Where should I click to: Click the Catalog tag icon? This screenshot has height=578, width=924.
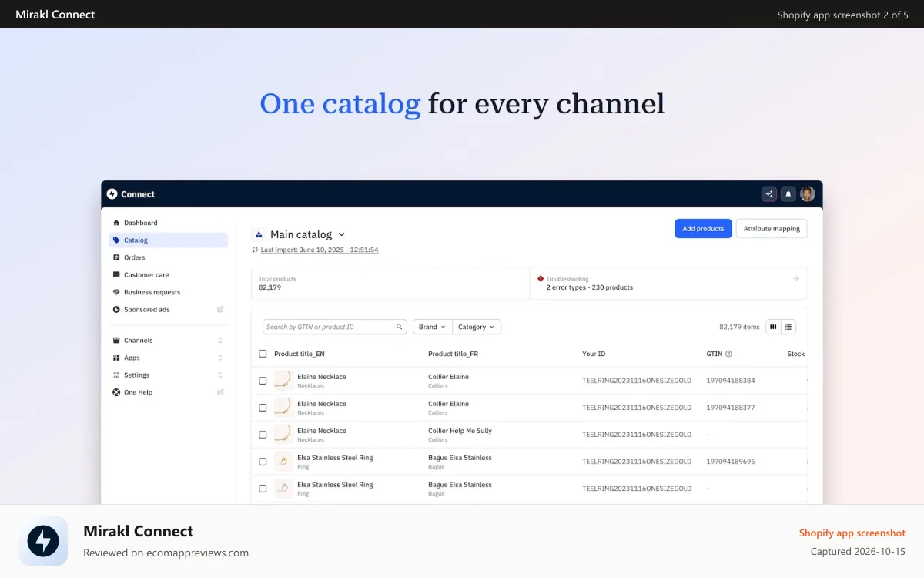point(116,240)
